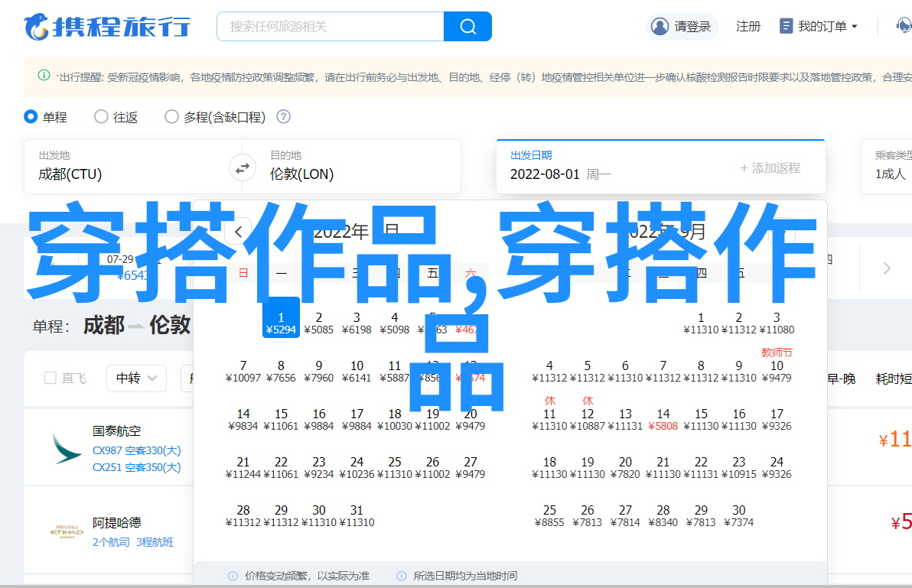
Task: Click the My Orders document icon
Action: [x=786, y=26]
